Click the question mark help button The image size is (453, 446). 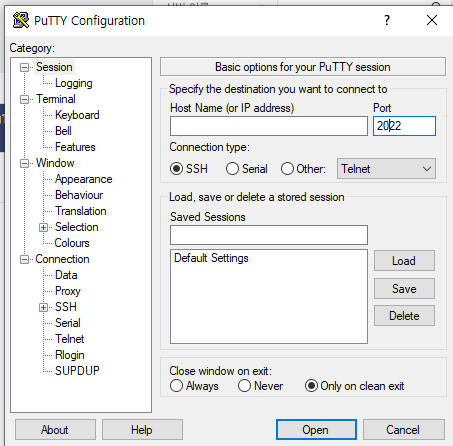tap(387, 20)
